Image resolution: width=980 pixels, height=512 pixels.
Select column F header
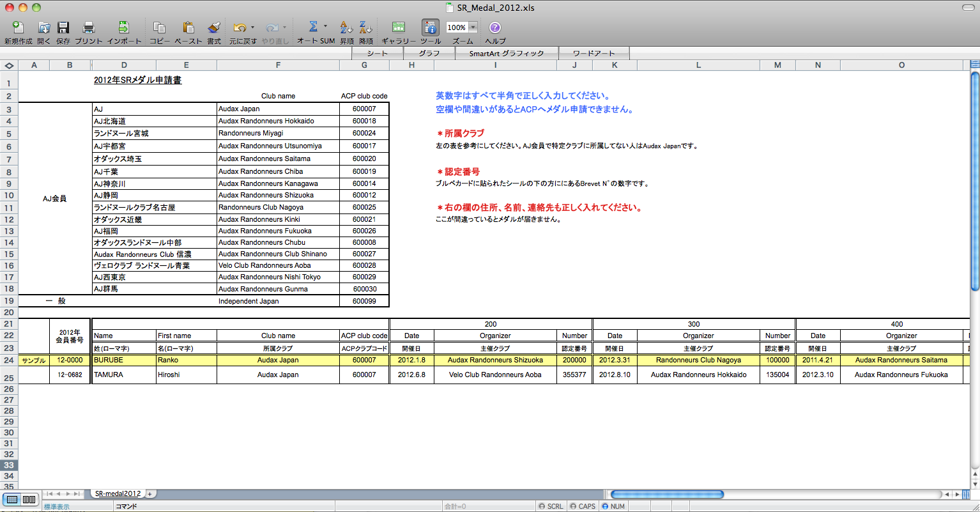click(278, 65)
